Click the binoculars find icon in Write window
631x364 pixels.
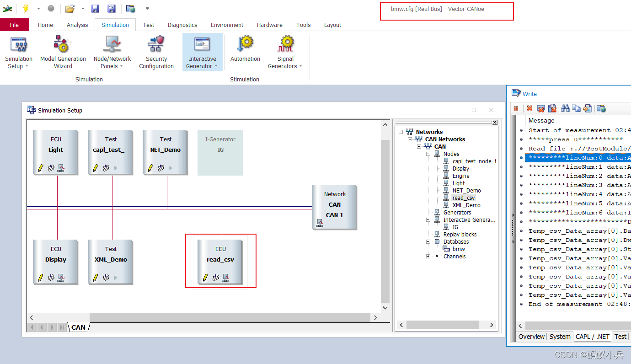pos(565,108)
